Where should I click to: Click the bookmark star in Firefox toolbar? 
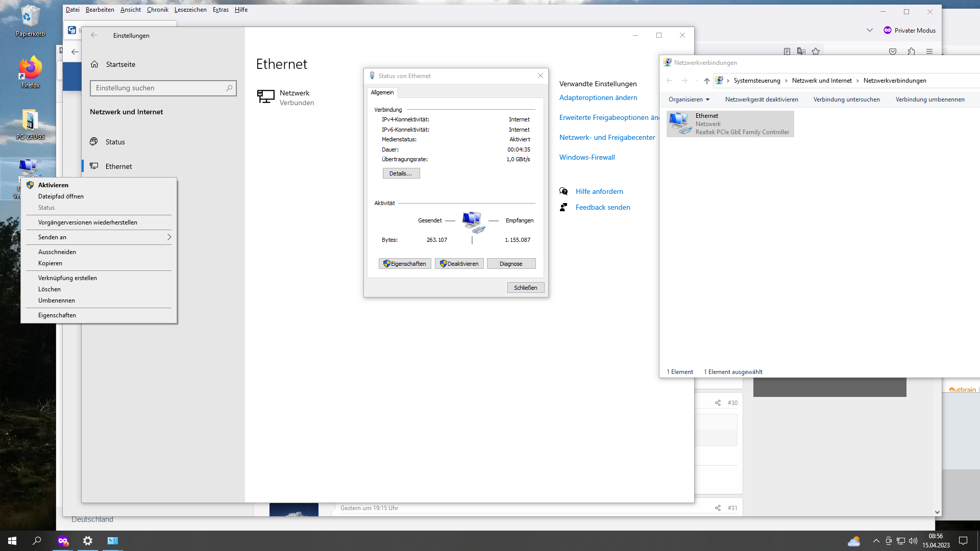pyautogui.click(x=816, y=51)
